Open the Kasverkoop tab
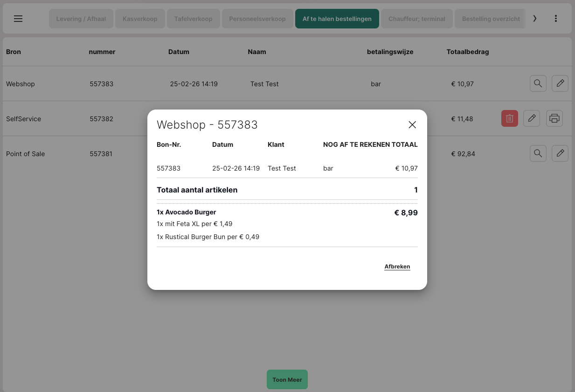This screenshot has height=392, width=575. point(140,19)
